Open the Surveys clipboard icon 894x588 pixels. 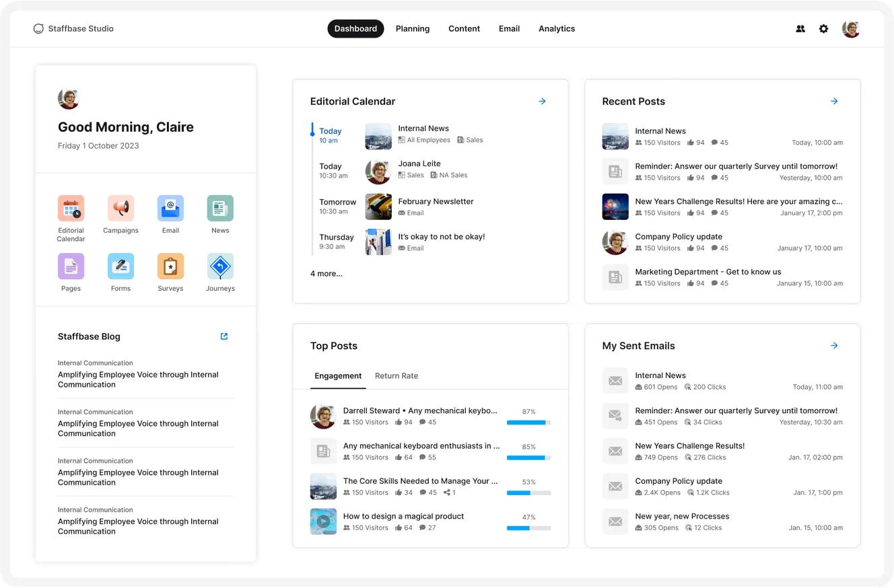pos(170,267)
